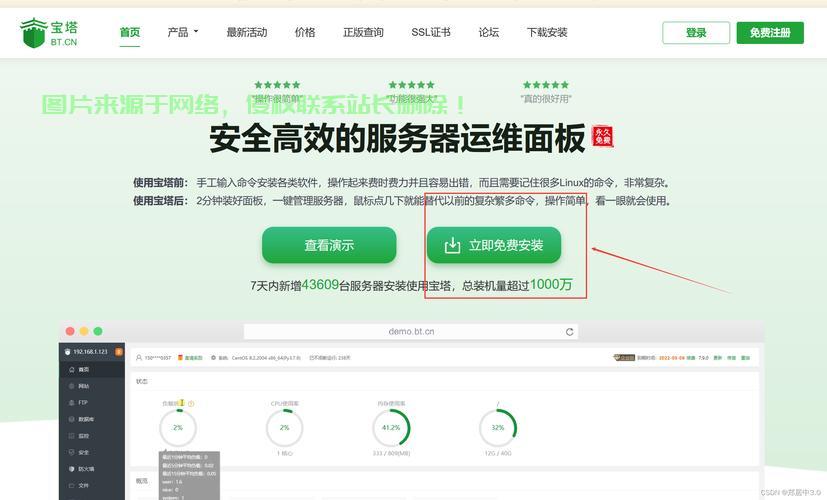Open 下载安装 from the top navigation
Image resolution: width=827 pixels, height=500 pixels.
(x=547, y=33)
